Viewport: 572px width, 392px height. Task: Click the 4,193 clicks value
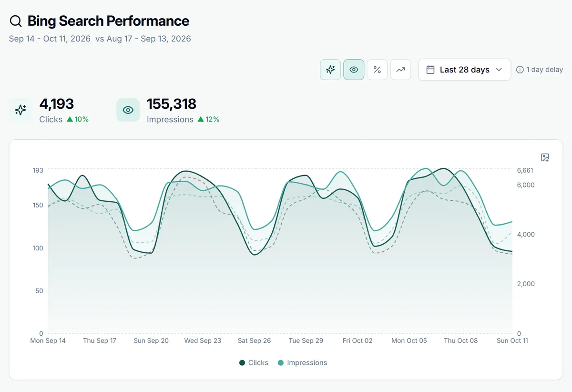[57, 104]
